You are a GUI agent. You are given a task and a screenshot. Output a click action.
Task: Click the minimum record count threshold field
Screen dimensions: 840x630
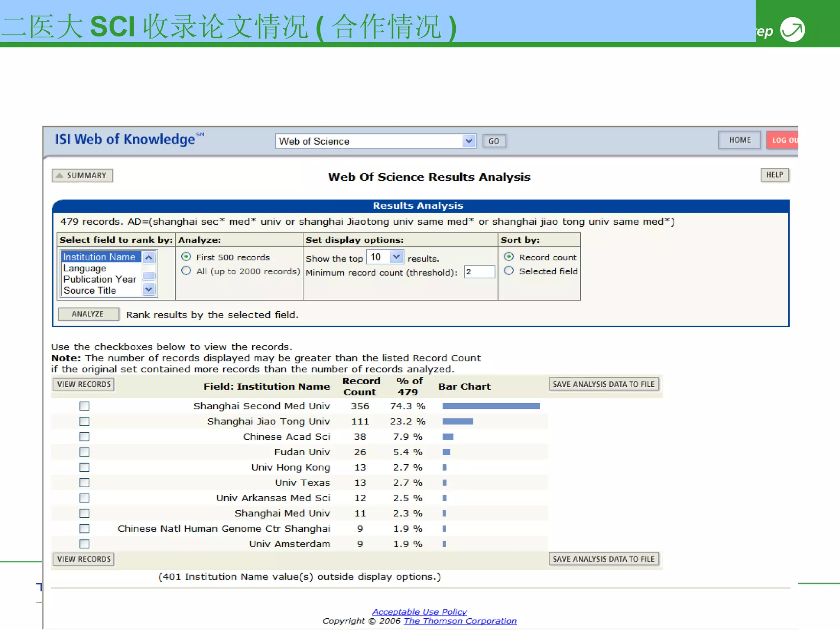tap(479, 272)
